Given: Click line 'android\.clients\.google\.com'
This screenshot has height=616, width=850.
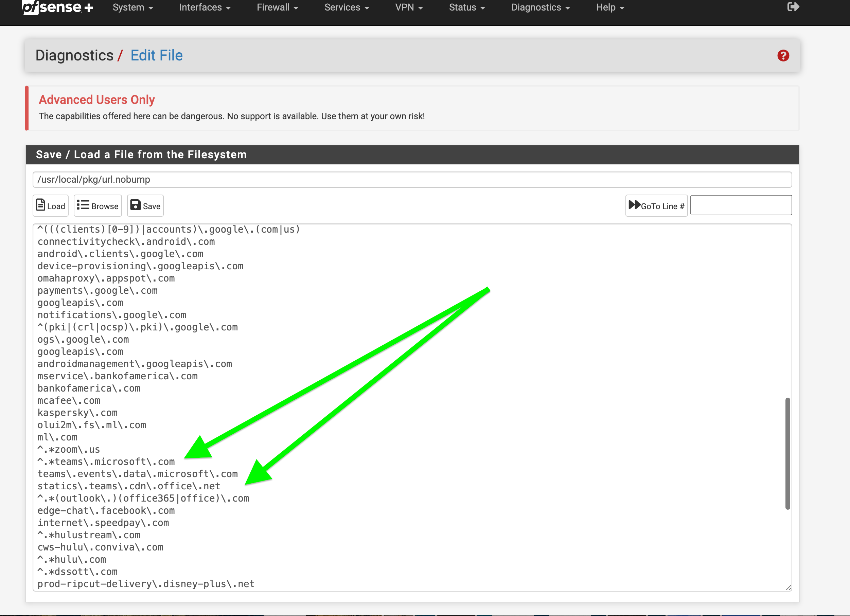Looking at the screenshot, I should 120,254.
